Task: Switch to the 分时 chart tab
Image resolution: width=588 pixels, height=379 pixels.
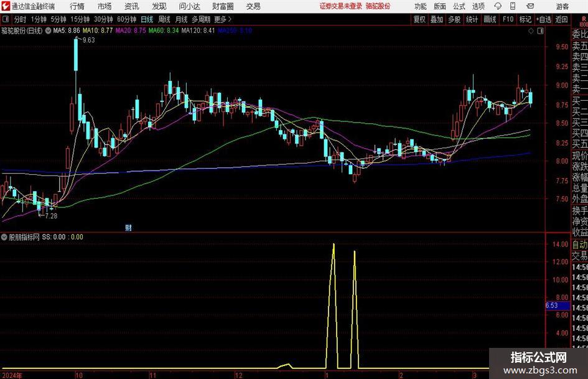Action: click(x=21, y=19)
